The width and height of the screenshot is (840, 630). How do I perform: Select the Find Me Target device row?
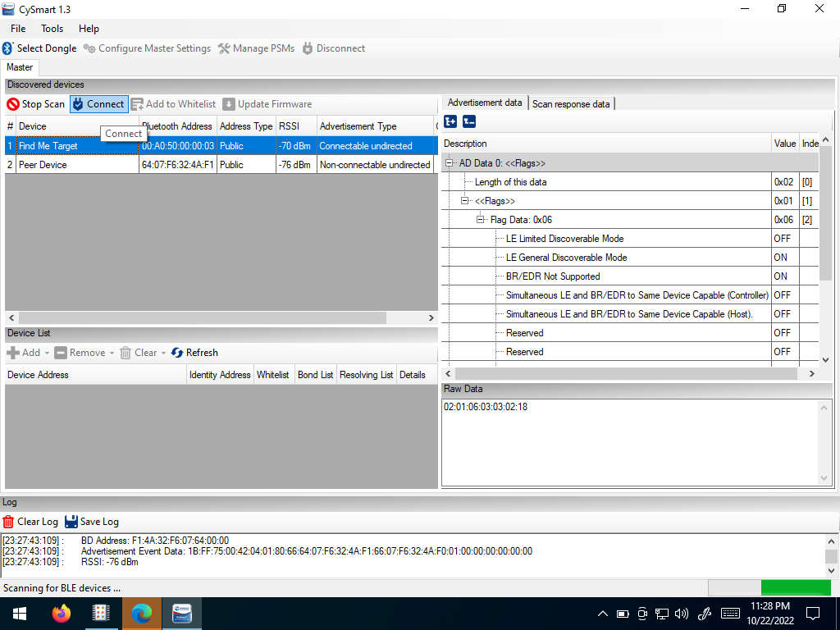point(221,146)
